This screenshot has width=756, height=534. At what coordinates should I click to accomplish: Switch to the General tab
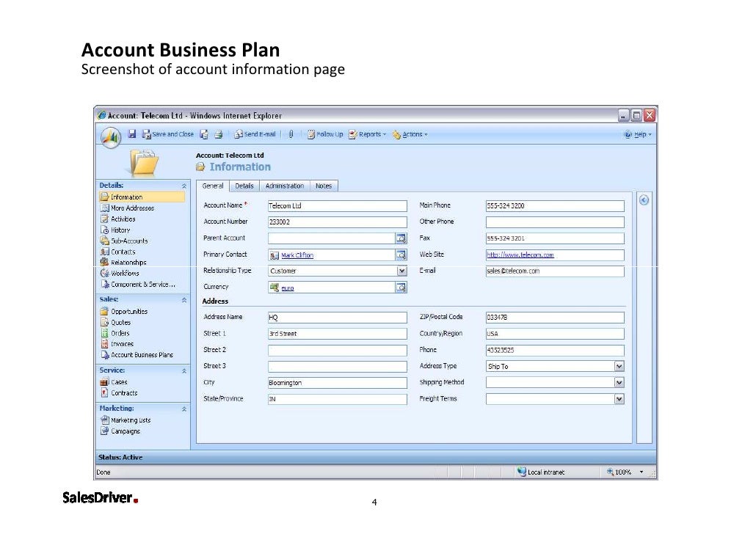pos(213,186)
